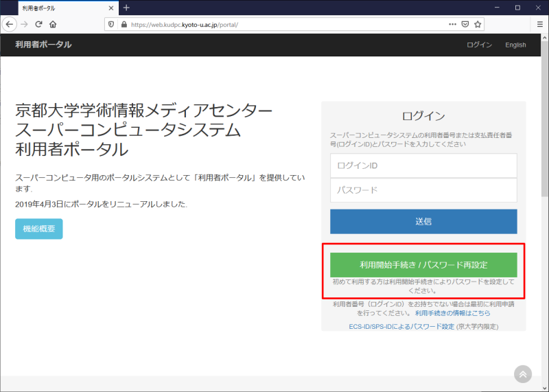Open the ECS-ID/SPS-IDによるパスワード設定 link
Screen dimensions: 549x392
tap(401, 327)
